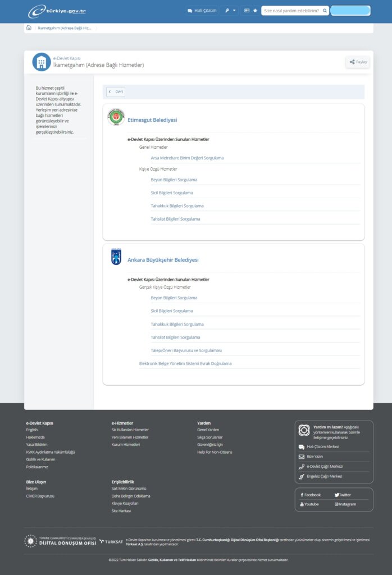Open e-Devlet Çağrı Merkezi link

coord(321,467)
